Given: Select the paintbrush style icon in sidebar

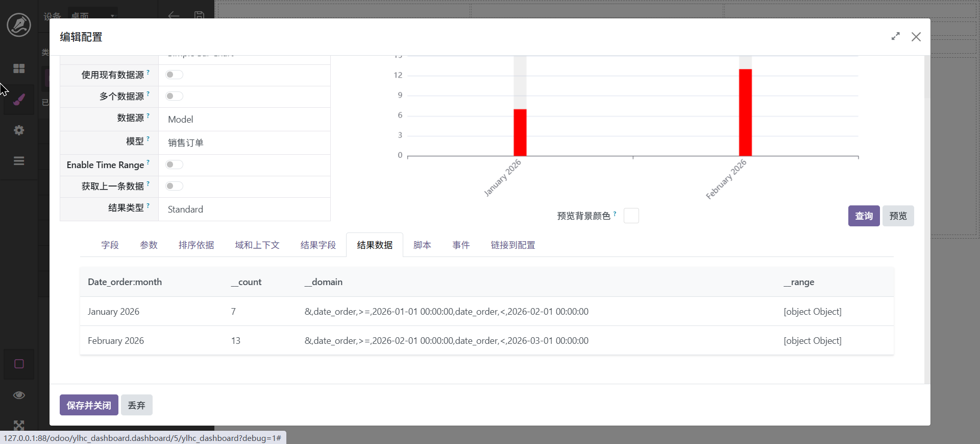Looking at the screenshot, I should (x=19, y=100).
